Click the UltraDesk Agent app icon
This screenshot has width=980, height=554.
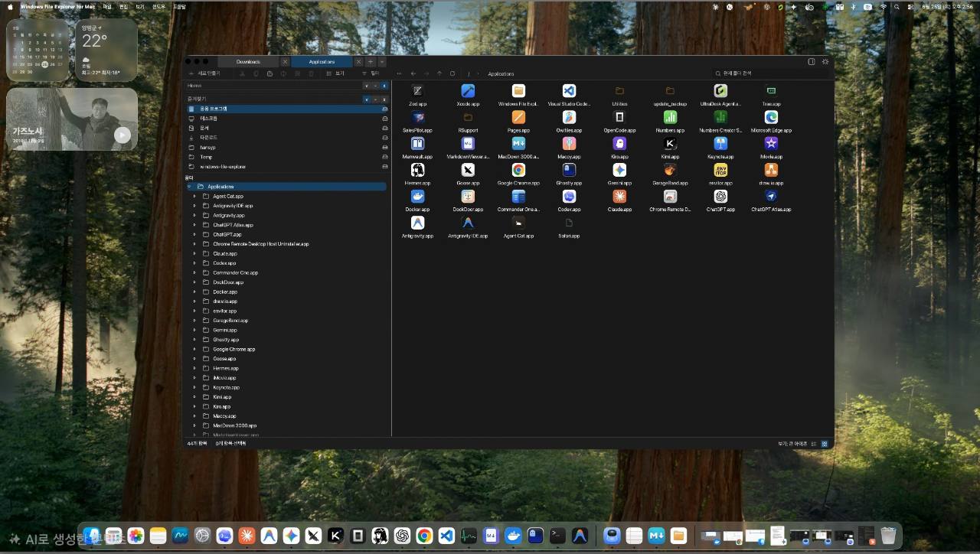720,91
